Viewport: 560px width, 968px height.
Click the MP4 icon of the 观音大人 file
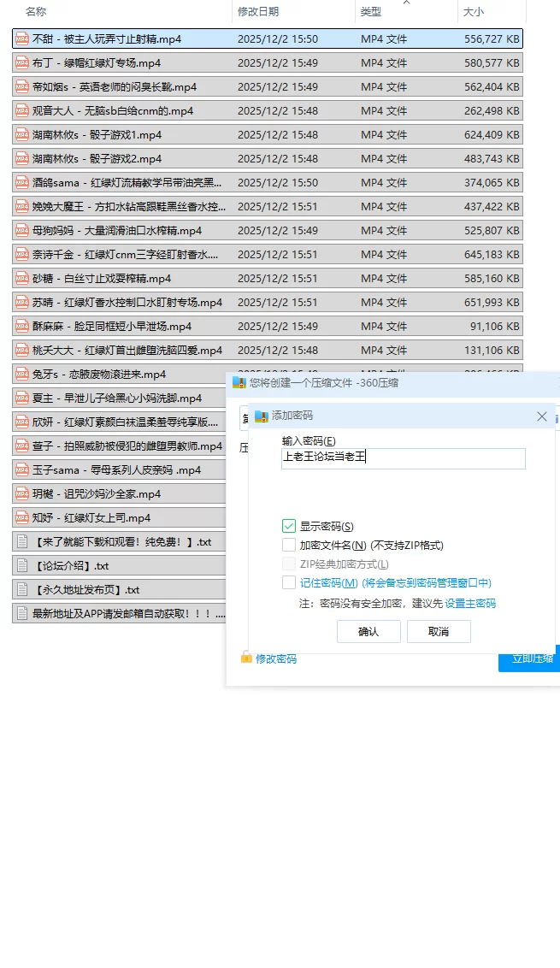pyautogui.click(x=22, y=111)
